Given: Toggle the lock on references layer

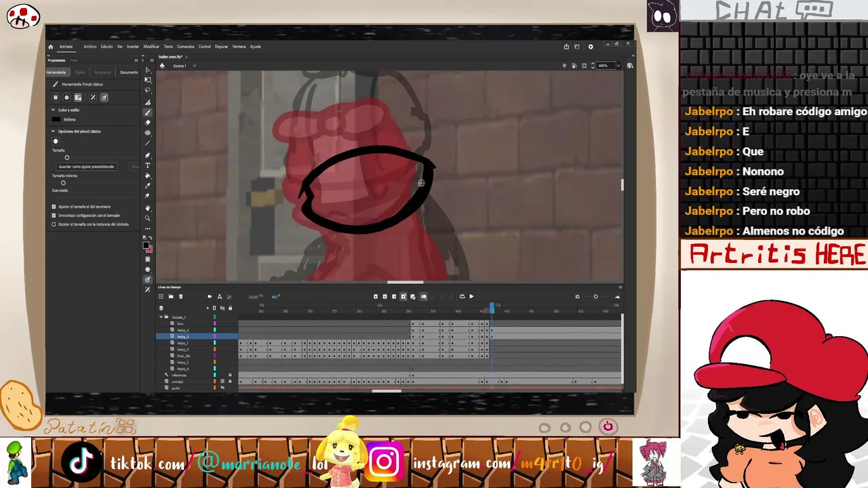Looking at the screenshot, I should (x=230, y=375).
